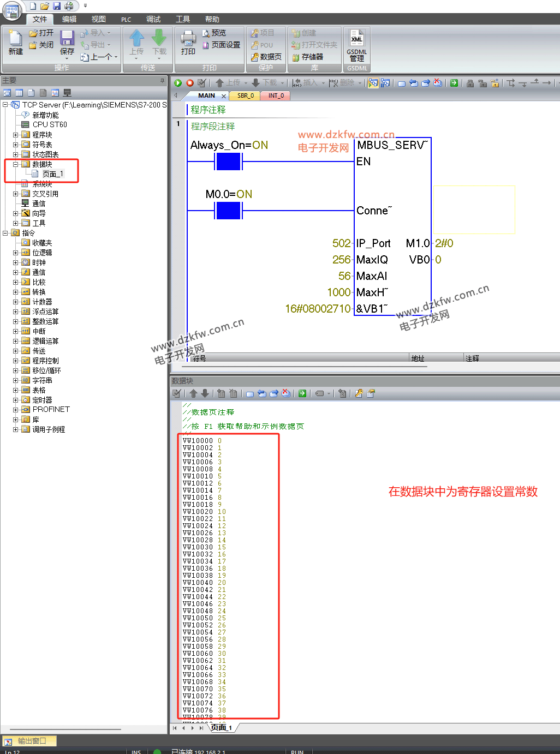Click the red STOP icon in editor toolbar
This screenshot has height=754, width=560.
point(190,83)
